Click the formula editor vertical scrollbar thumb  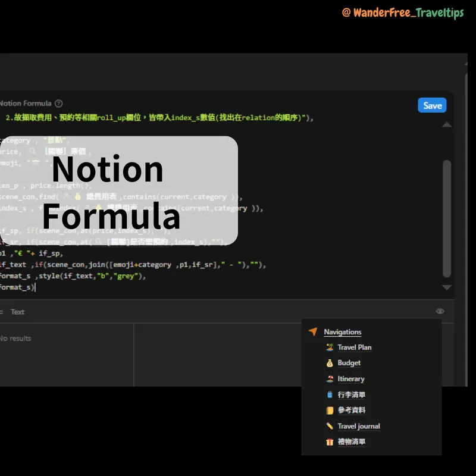(x=447, y=218)
